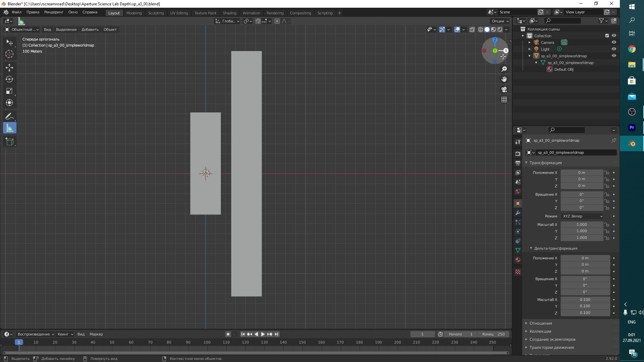Click the zoom magnifier viewport icon

tap(504, 69)
